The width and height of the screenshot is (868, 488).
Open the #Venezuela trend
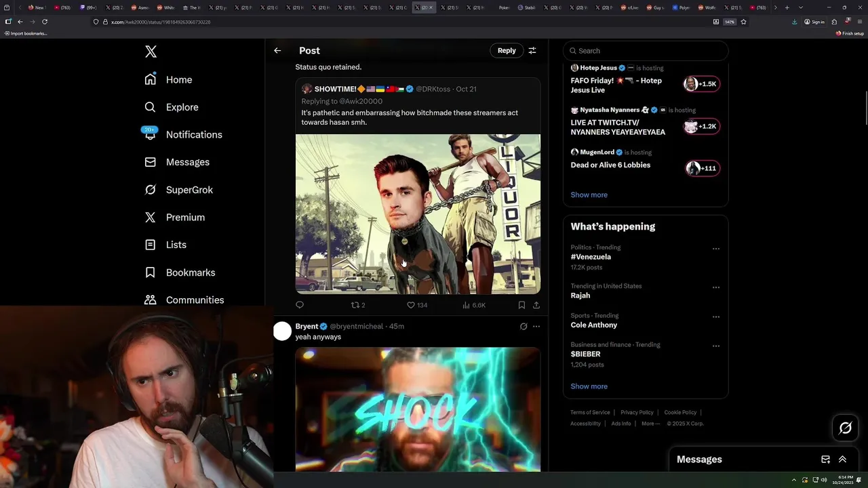[591, 257]
